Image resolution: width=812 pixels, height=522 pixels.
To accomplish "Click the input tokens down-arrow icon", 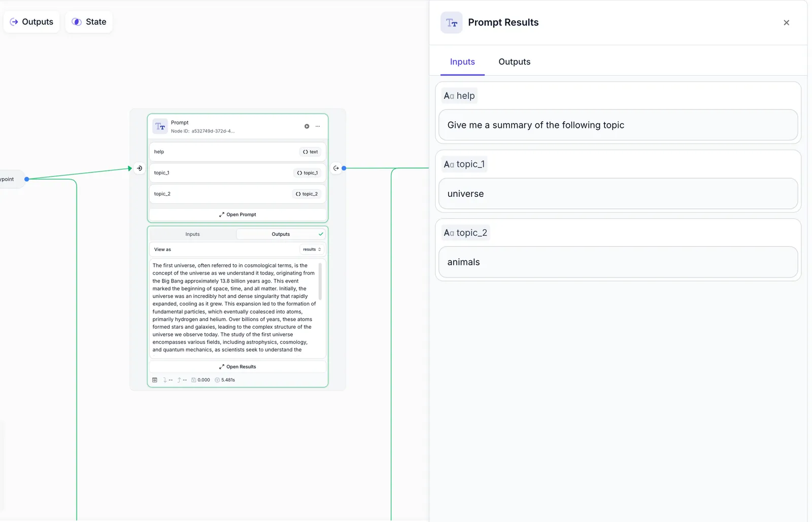I will [x=164, y=380].
